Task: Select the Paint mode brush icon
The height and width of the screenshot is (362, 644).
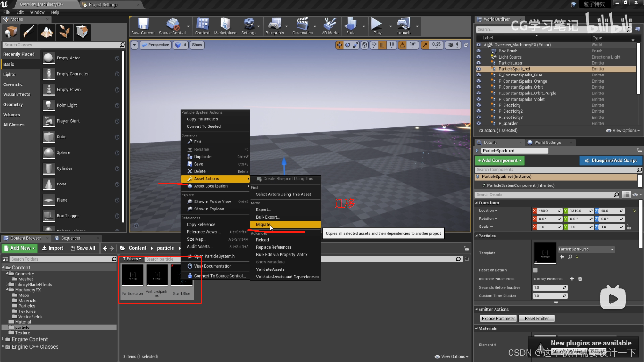Action: point(28,32)
